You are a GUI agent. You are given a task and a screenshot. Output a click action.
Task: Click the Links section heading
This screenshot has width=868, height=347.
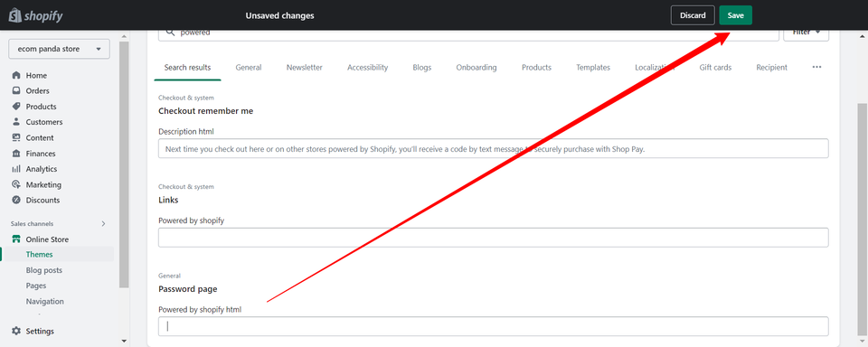tap(168, 200)
